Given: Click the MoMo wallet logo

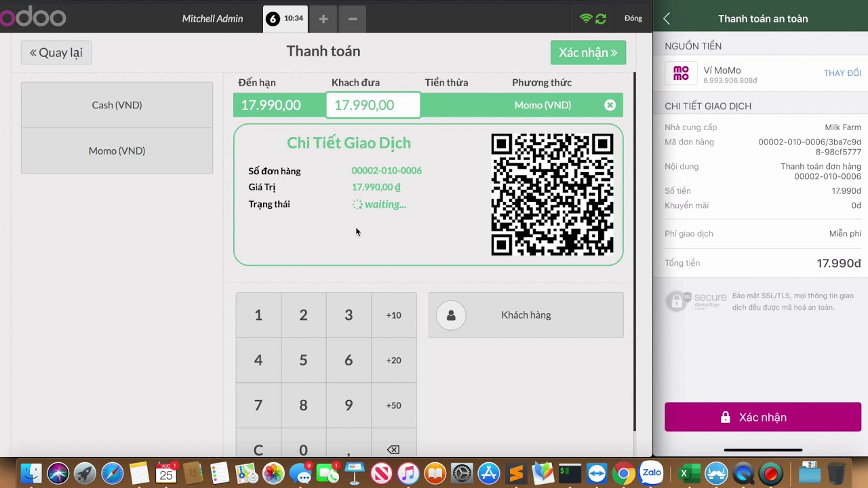Looking at the screenshot, I should pos(681,73).
